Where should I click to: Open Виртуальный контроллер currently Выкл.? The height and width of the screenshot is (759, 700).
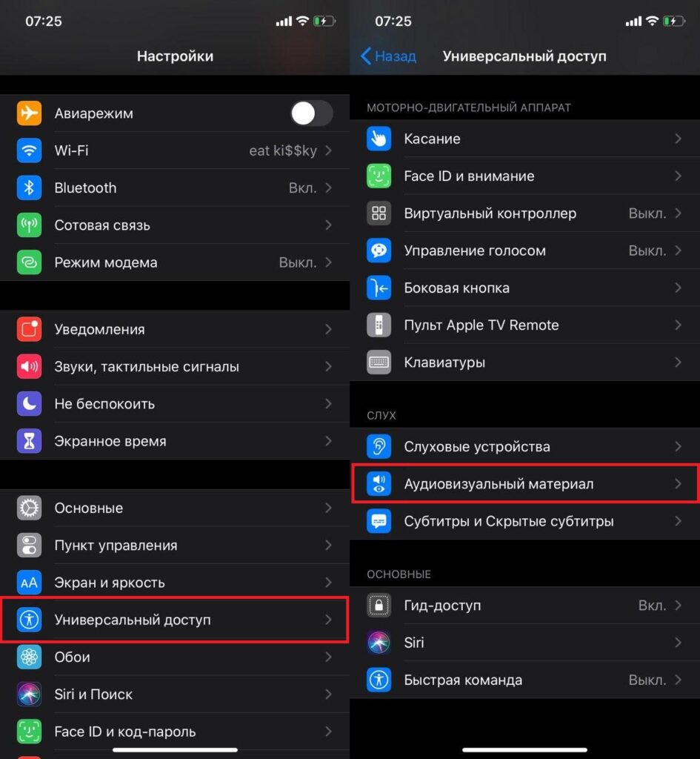pos(525,213)
